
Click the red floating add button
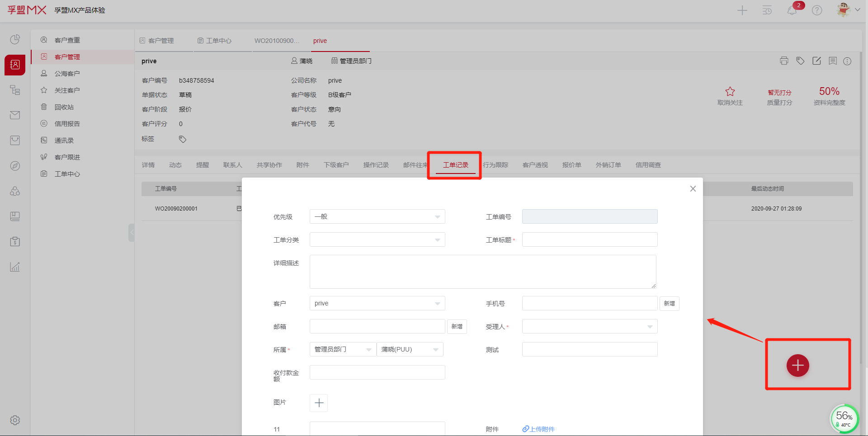tap(797, 366)
